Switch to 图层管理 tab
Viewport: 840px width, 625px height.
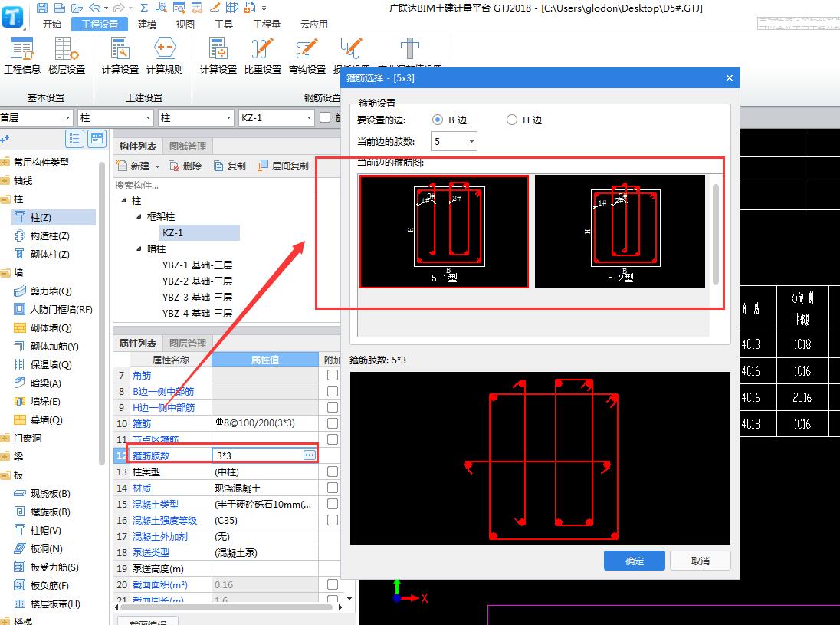(x=188, y=343)
